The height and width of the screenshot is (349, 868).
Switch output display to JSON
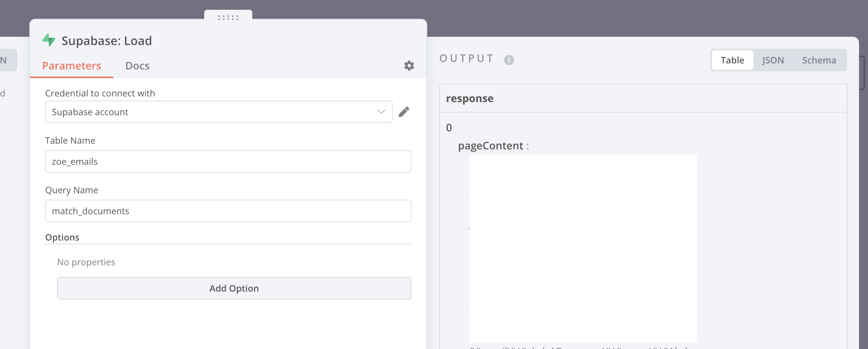click(773, 60)
